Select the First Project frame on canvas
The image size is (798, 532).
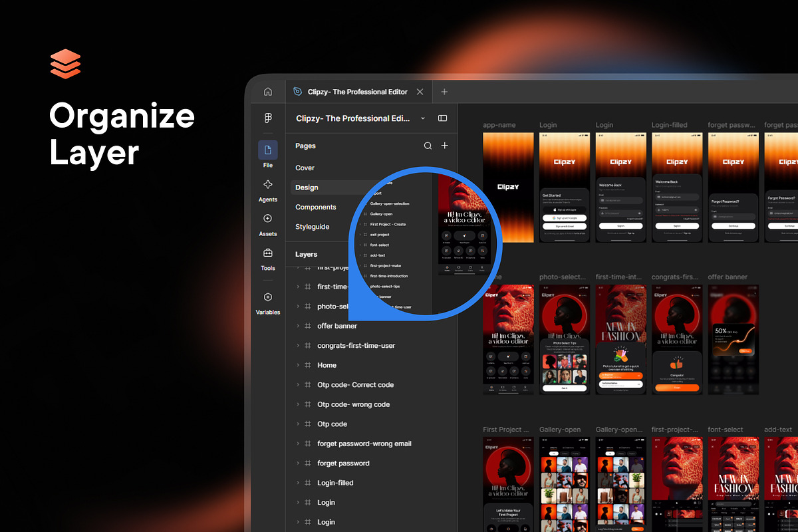(x=509, y=484)
